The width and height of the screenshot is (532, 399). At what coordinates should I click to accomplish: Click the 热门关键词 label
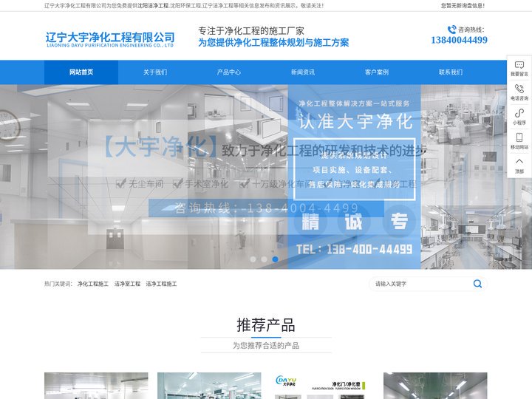click(x=58, y=284)
